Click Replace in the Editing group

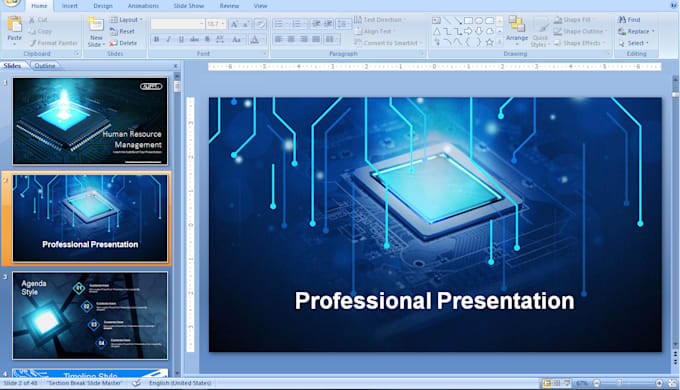tap(636, 31)
